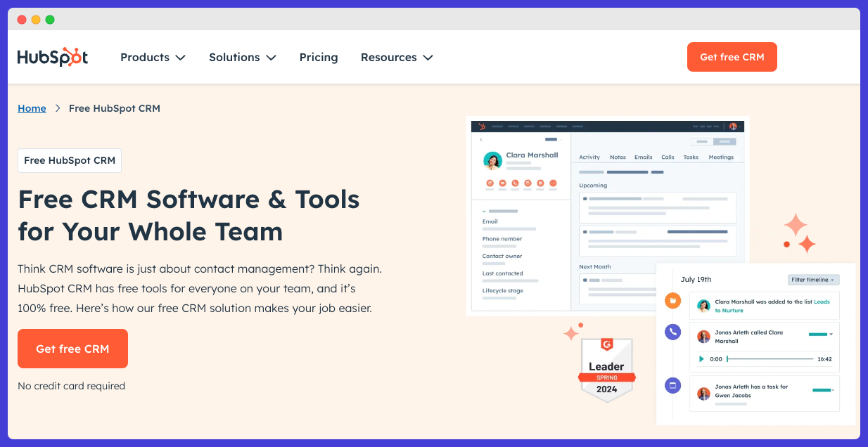Open the Filter timeline dropdown
Viewport: 868px width, 447px height.
pyautogui.click(x=814, y=280)
